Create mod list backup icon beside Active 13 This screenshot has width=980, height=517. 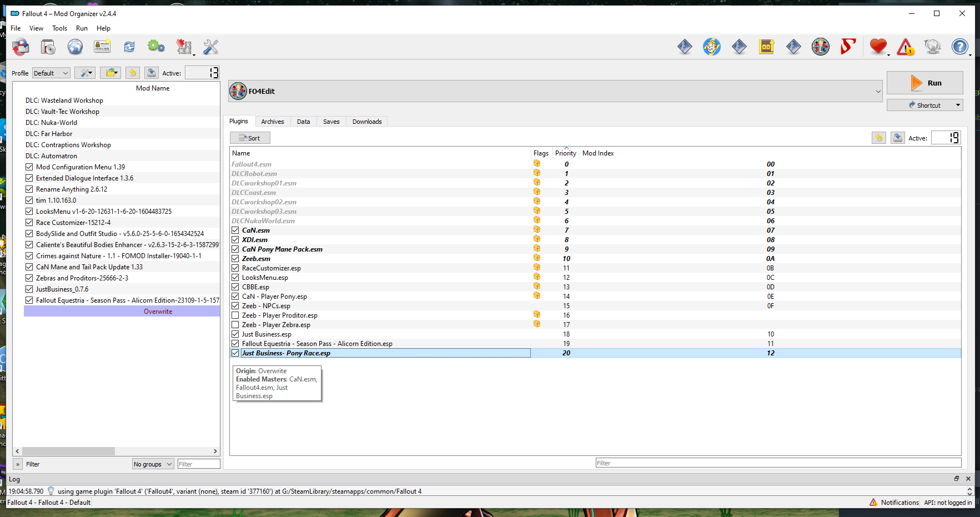(x=152, y=73)
